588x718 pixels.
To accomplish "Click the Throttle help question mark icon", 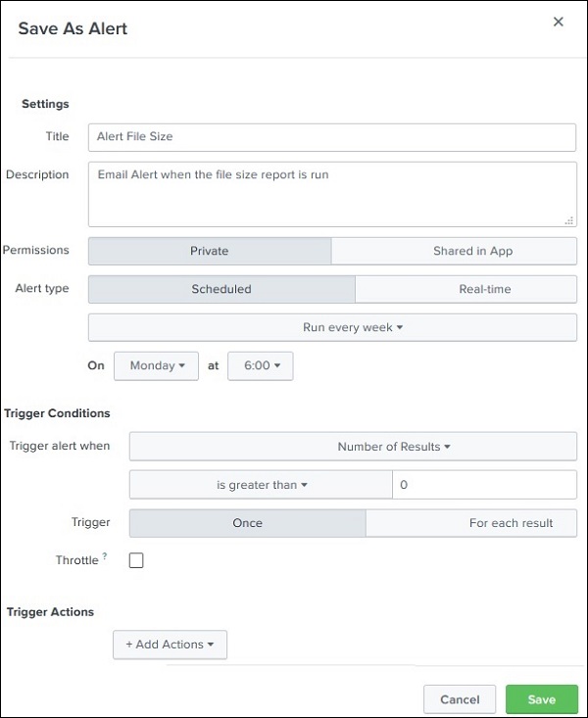I will tap(105, 556).
